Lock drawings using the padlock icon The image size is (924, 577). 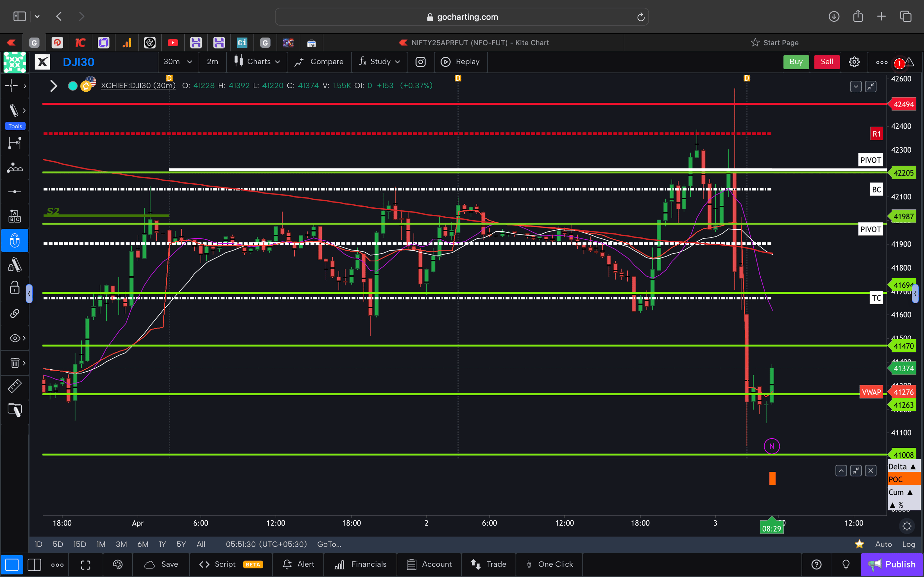click(14, 288)
